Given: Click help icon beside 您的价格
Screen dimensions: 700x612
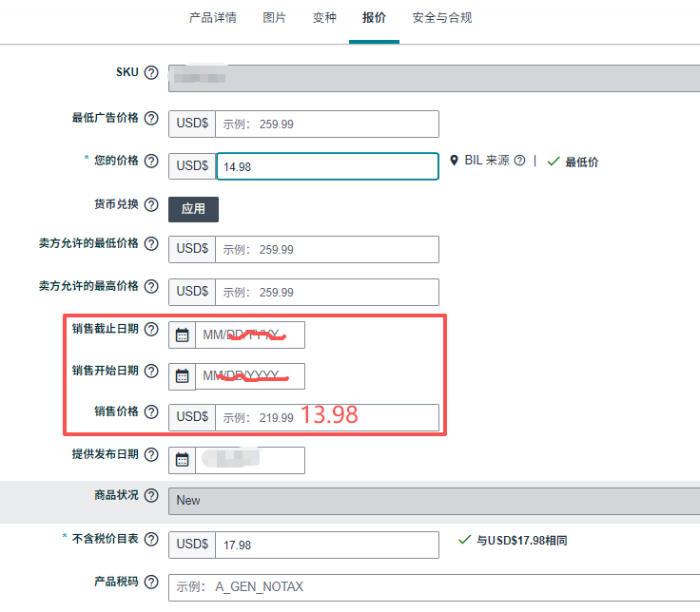Looking at the screenshot, I should (151, 161).
